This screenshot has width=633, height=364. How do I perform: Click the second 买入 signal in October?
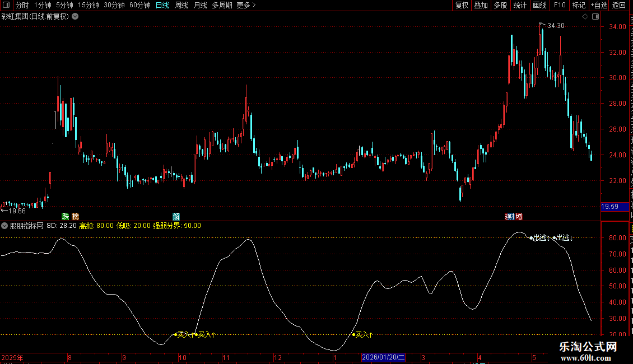[x=205, y=334]
